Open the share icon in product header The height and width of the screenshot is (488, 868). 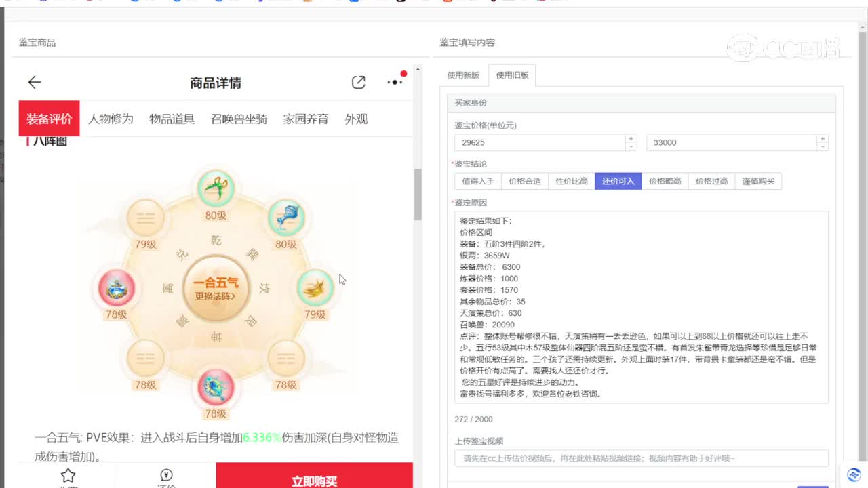pos(359,83)
